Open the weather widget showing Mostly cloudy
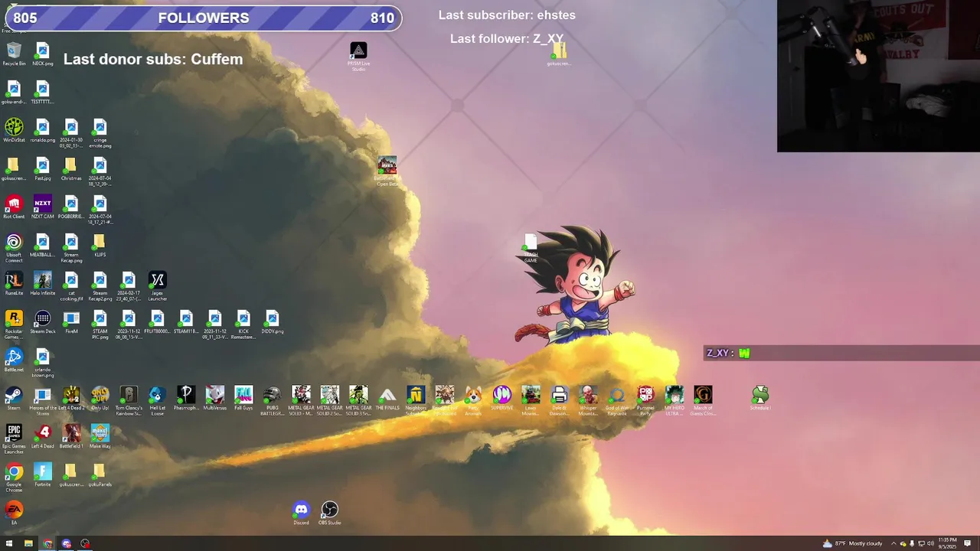 click(x=853, y=543)
